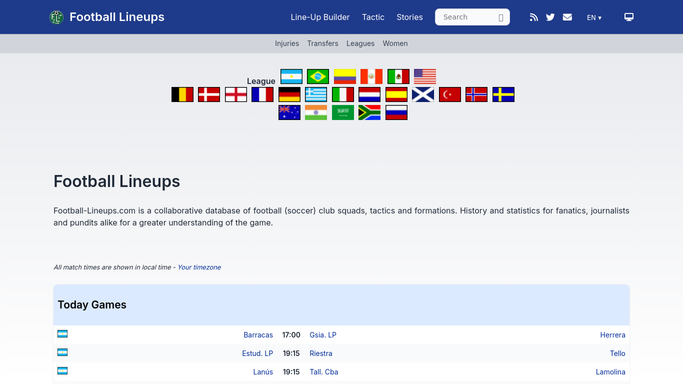Select the Turkey flag league
The height and width of the screenshot is (384, 683).
coord(450,94)
